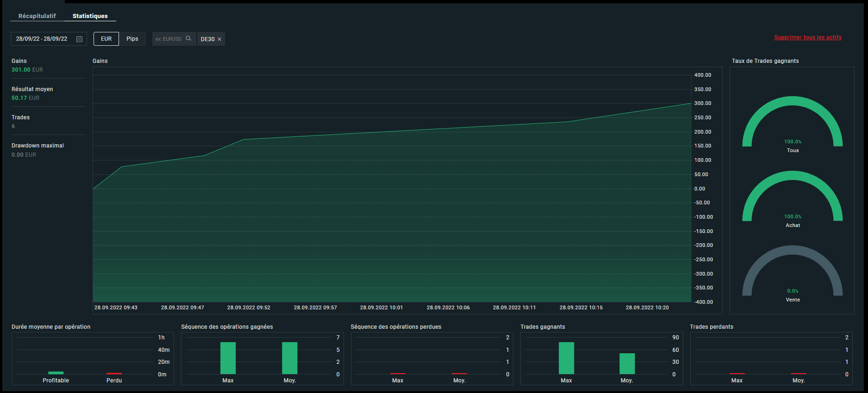Click the 28.09.2022 10:01 time axis label
This screenshot has height=393, width=868.
(381, 307)
